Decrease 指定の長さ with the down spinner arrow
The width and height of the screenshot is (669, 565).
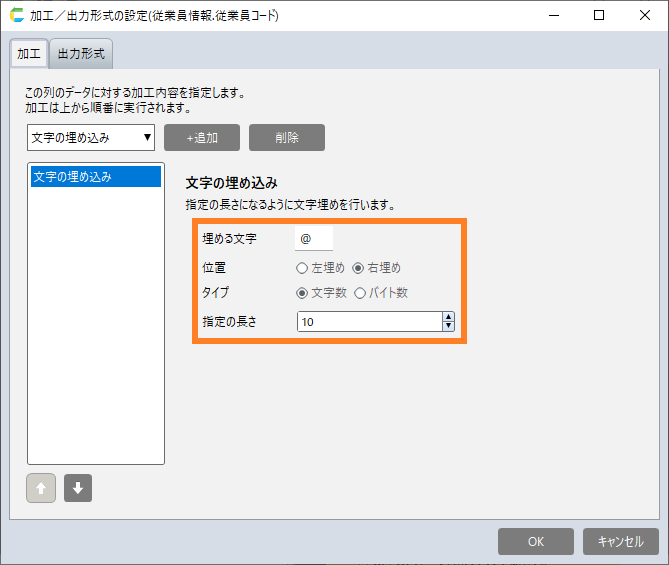click(448, 326)
